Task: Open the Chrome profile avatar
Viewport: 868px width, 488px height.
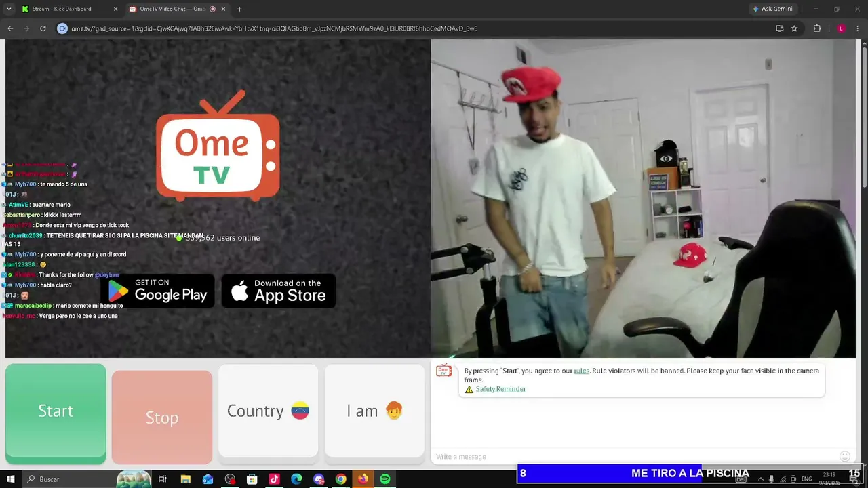Action: coord(841,28)
